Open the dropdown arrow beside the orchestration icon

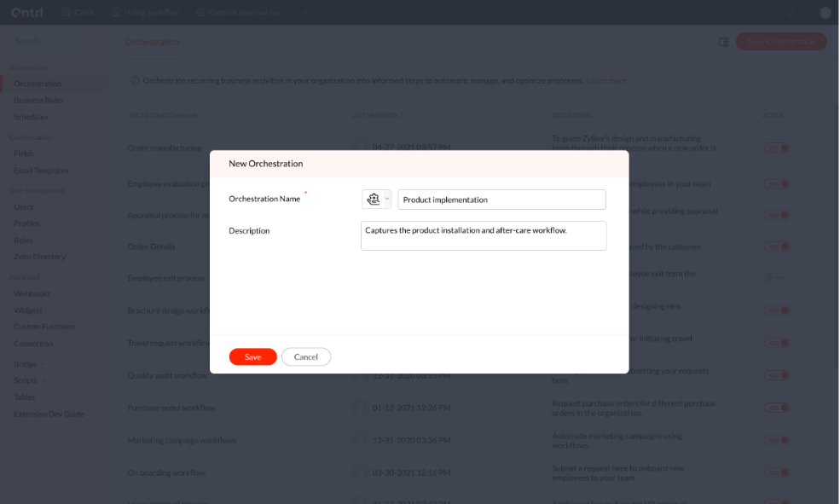[x=387, y=200]
